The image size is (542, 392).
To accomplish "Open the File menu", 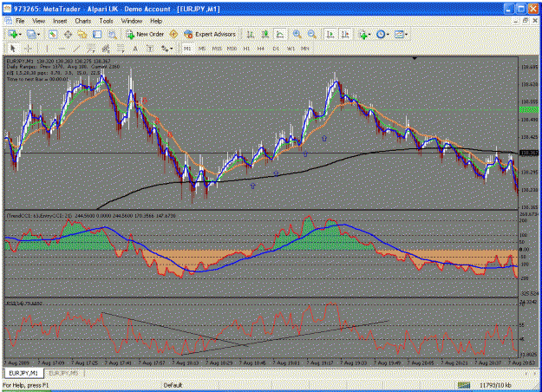I will [20, 21].
